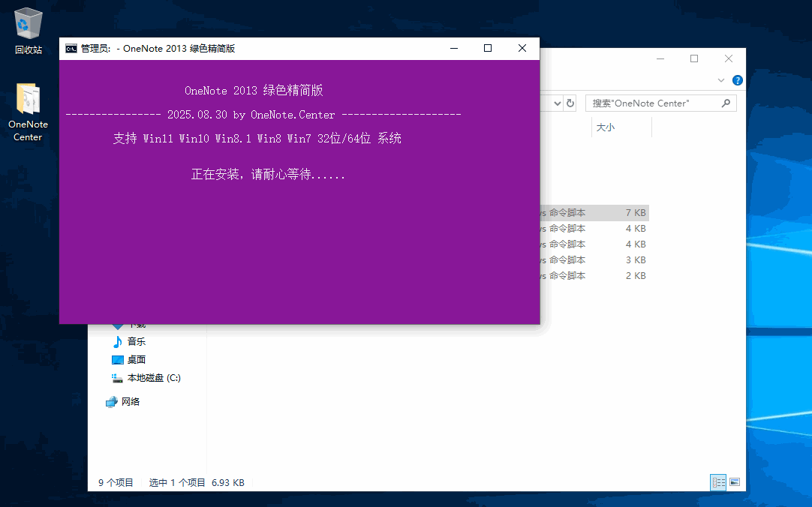Open 网络 in the Explorer navigation pane
The width and height of the screenshot is (812, 507).
point(123,401)
